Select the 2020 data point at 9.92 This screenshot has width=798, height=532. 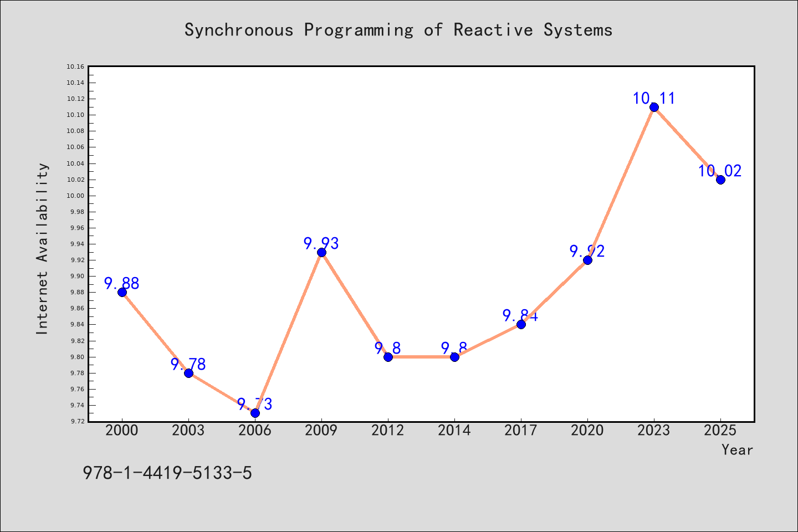587,260
